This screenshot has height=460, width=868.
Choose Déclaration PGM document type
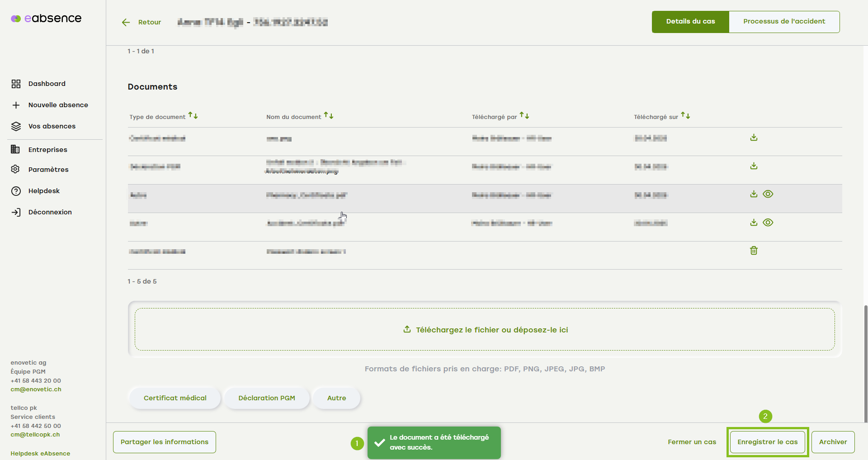[x=266, y=398]
